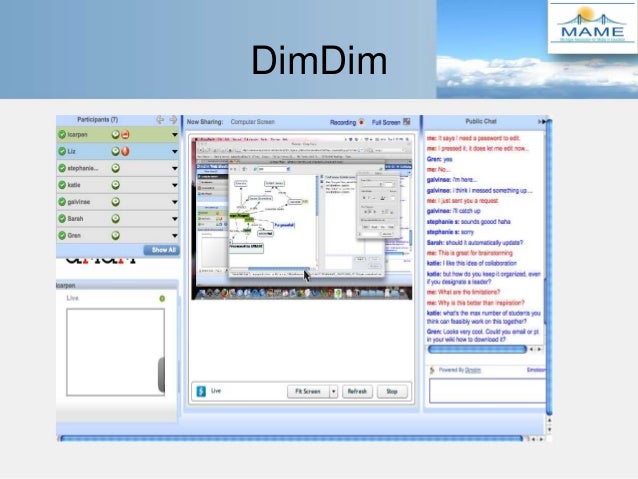638x479 pixels.
Task: Click the chat scrollbar left arrow
Action: (531, 349)
